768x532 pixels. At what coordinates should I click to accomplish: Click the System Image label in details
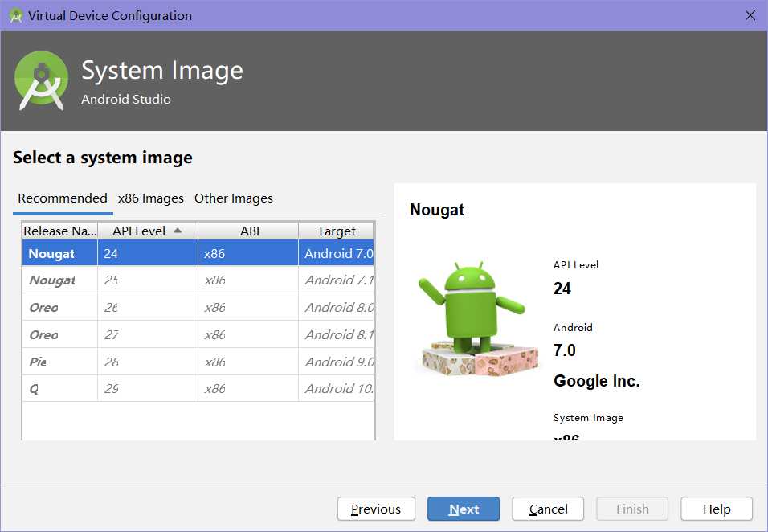[x=588, y=417]
